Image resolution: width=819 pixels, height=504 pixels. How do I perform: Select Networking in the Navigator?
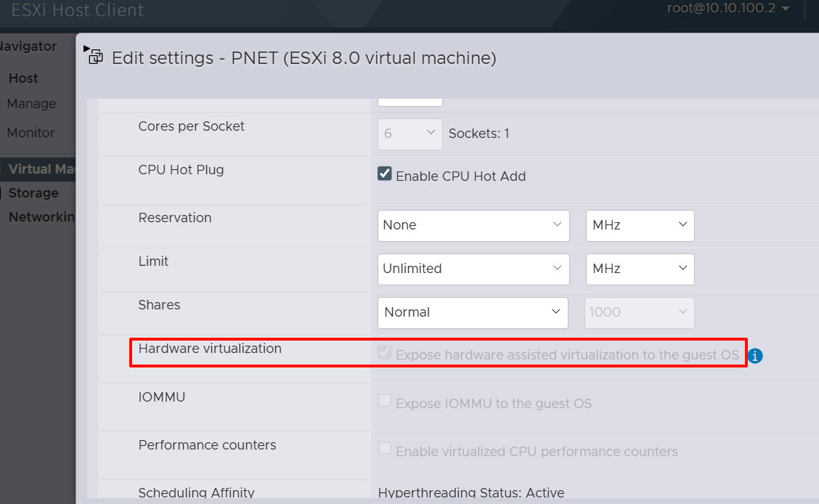[41, 217]
